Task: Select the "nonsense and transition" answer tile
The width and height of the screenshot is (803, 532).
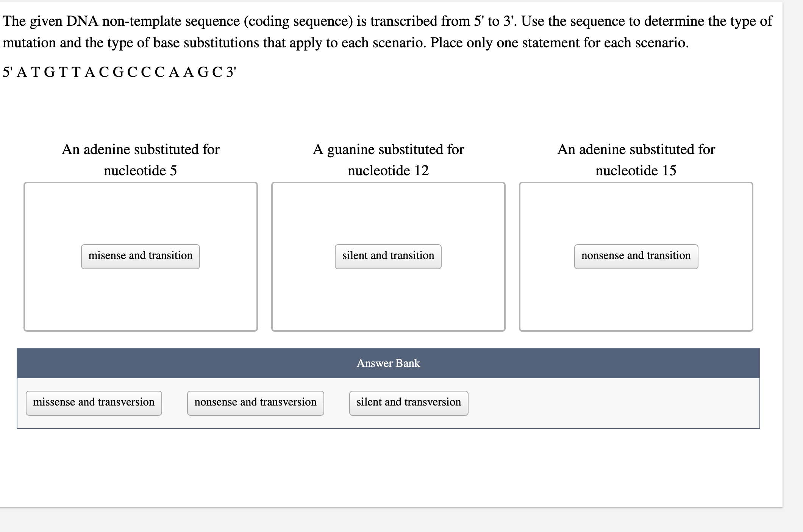Action: [636, 256]
